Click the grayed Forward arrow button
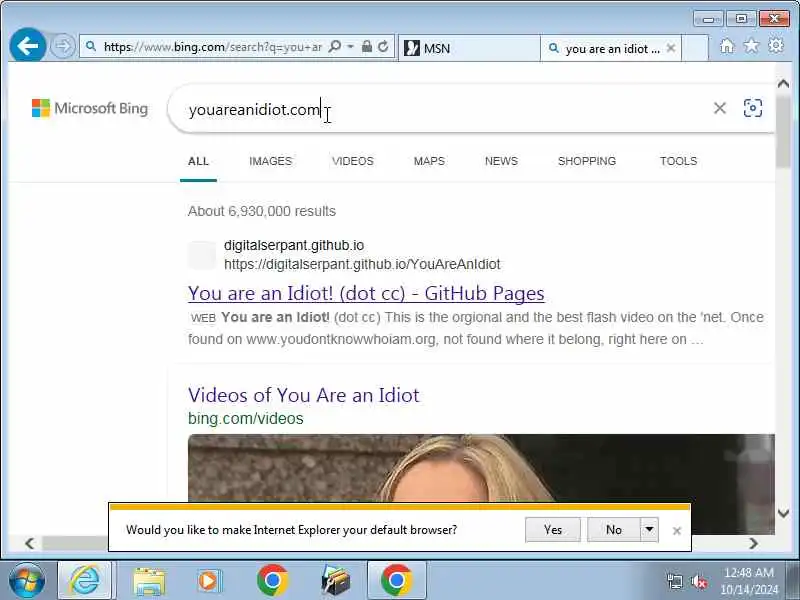 [63, 46]
